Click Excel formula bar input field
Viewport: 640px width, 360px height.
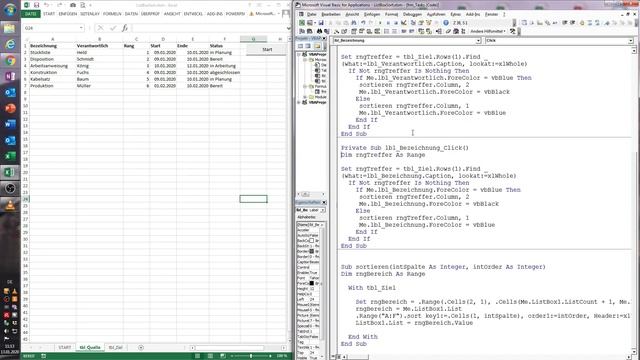(x=208, y=28)
